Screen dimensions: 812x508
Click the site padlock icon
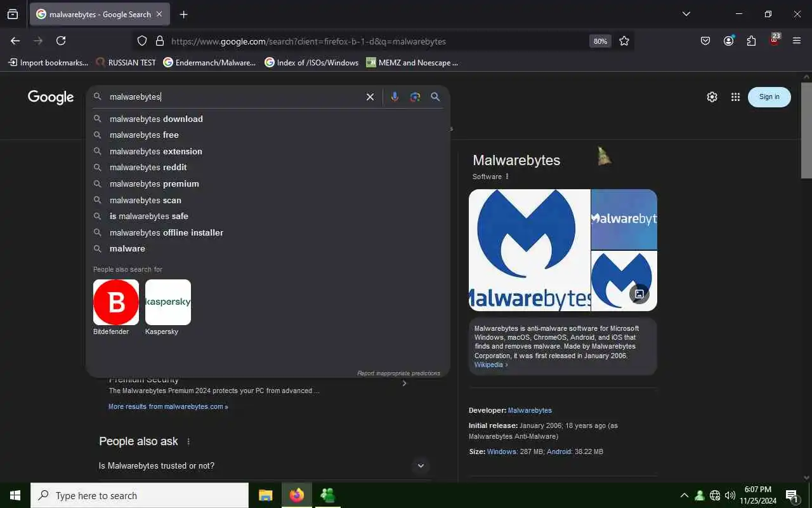[x=160, y=41]
